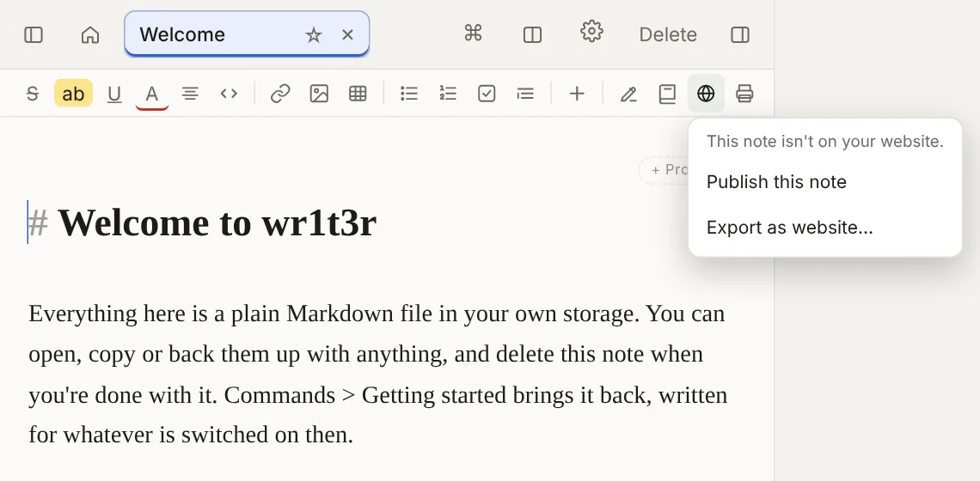This screenshot has height=481, width=980.
Task: Apply highlight with the ab button
Action: tap(73, 93)
